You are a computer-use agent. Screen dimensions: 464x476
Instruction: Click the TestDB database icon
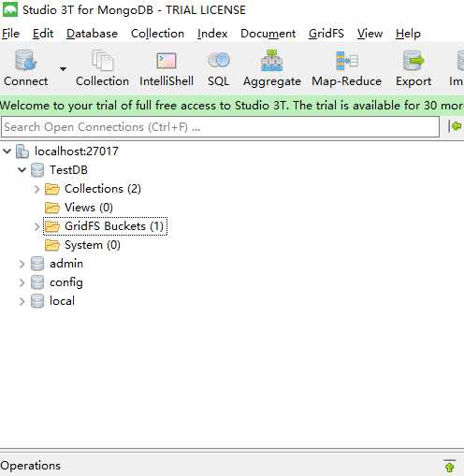(37, 170)
